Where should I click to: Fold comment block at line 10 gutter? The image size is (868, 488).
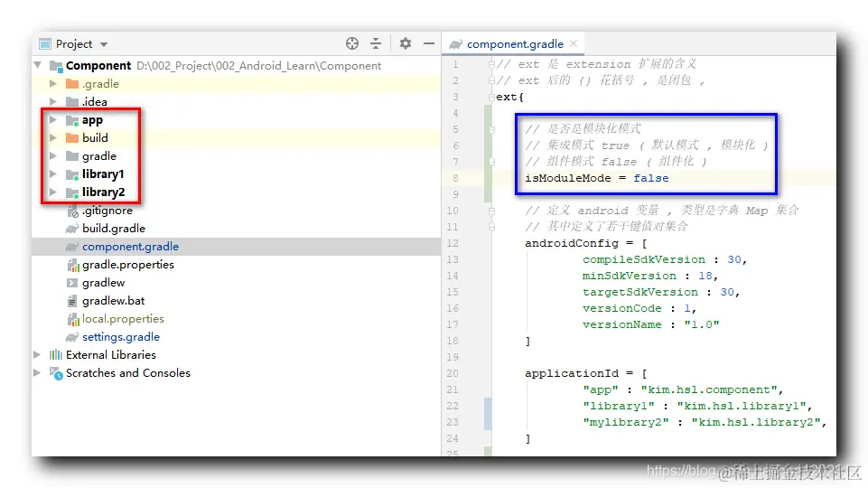tap(491, 211)
